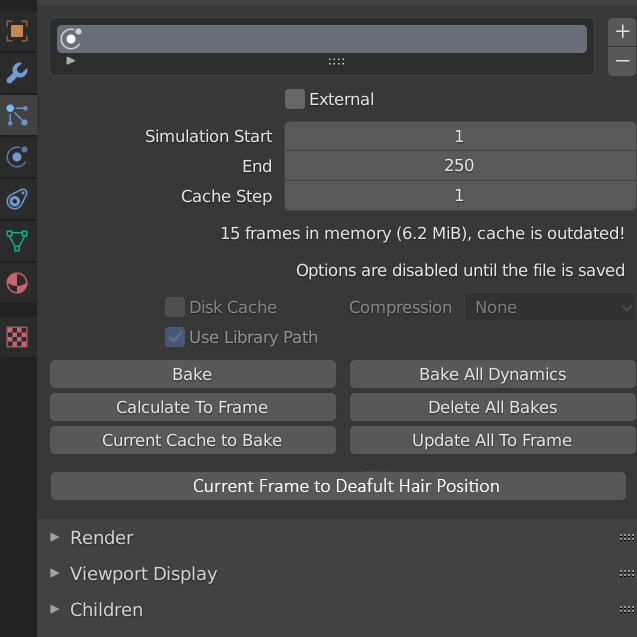Open the Compression dropdown
The width and height of the screenshot is (637, 637).
[x=550, y=308]
